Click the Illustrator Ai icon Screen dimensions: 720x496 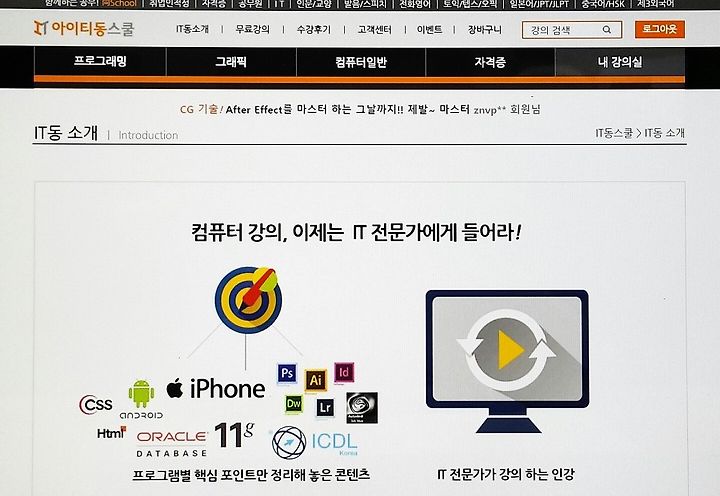(x=315, y=380)
